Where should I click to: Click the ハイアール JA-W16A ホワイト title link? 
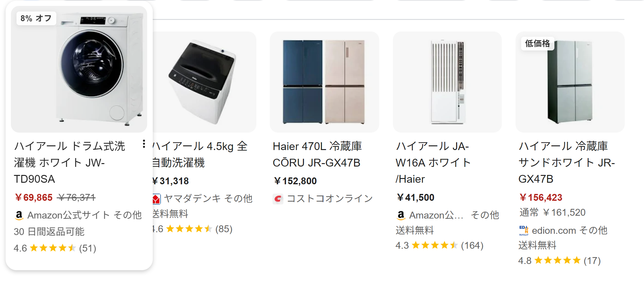click(x=433, y=162)
